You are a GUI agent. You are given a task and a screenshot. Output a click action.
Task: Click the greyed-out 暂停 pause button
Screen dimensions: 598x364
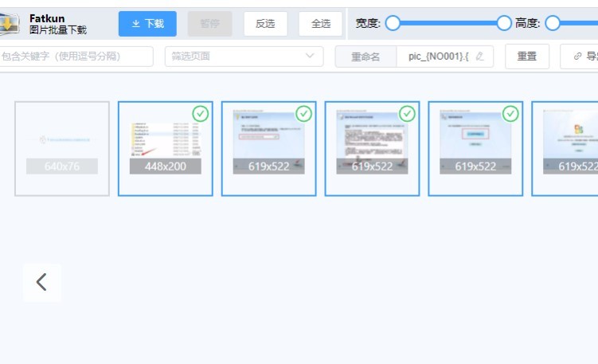pyautogui.click(x=210, y=24)
